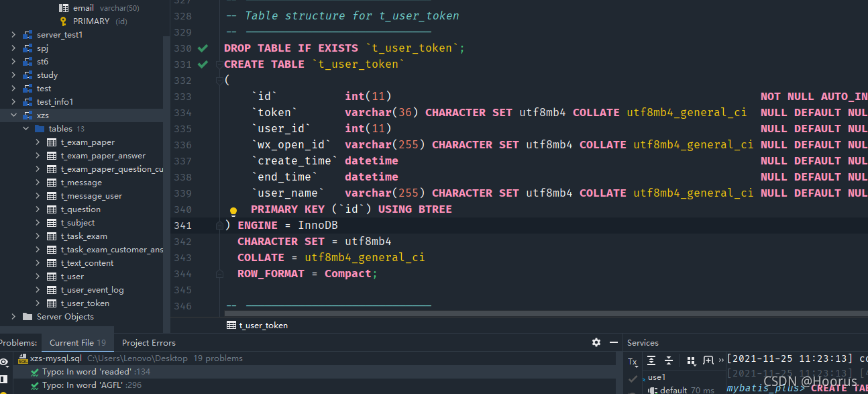Viewport: 868px width, 394px height.
Task: Click the t_user_token breadcrumb
Action: click(264, 325)
